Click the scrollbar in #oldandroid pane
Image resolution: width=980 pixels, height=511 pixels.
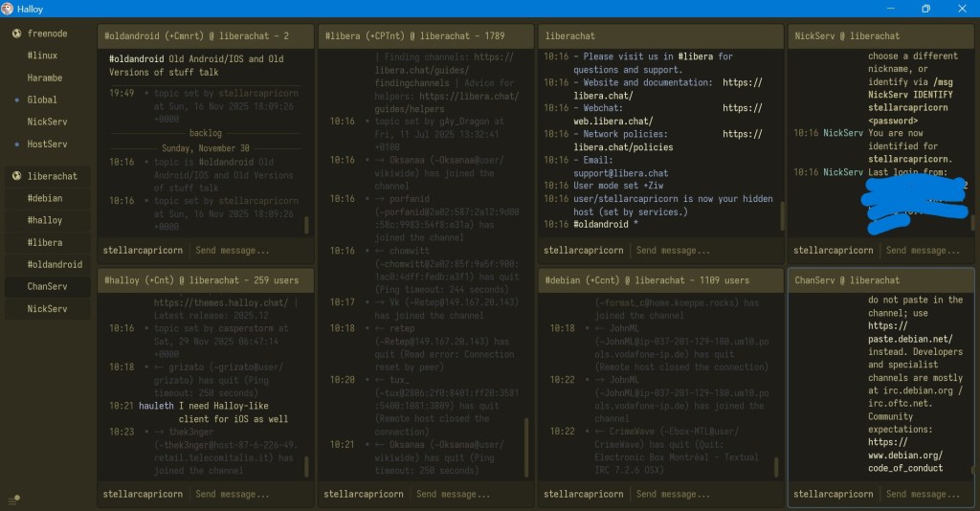point(306,226)
